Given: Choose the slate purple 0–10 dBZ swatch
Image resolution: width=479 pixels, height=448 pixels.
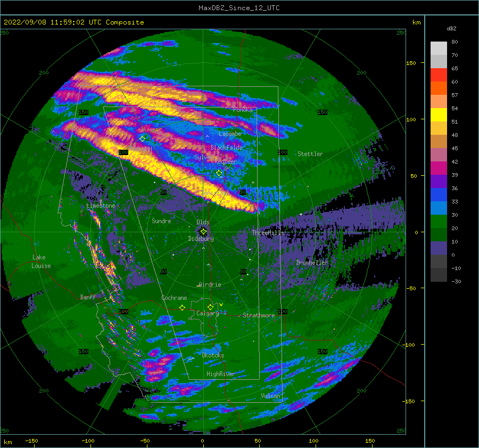Looking at the screenshot, I should click(439, 248).
